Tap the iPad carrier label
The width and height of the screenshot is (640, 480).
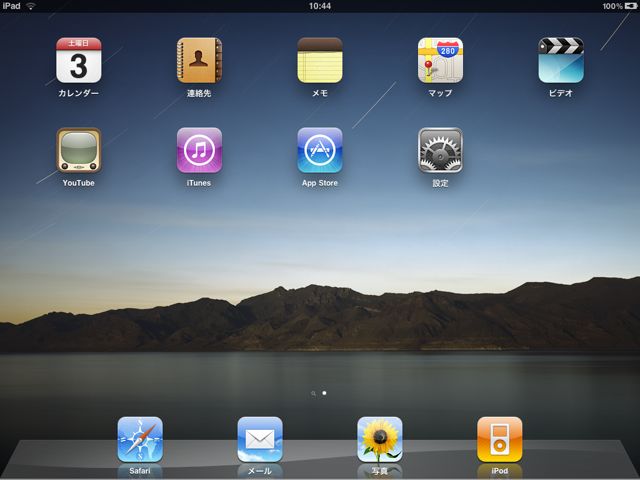tap(11, 6)
